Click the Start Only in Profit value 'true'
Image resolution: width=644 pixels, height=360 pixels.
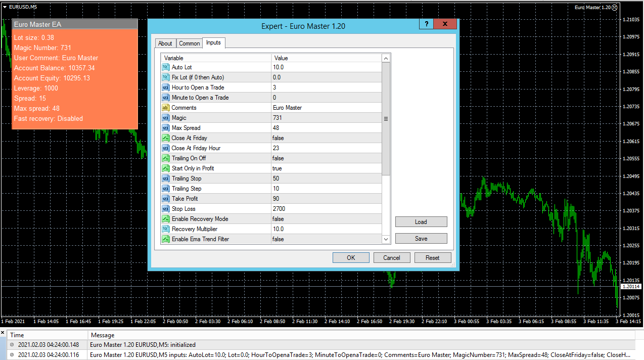[277, 168]
